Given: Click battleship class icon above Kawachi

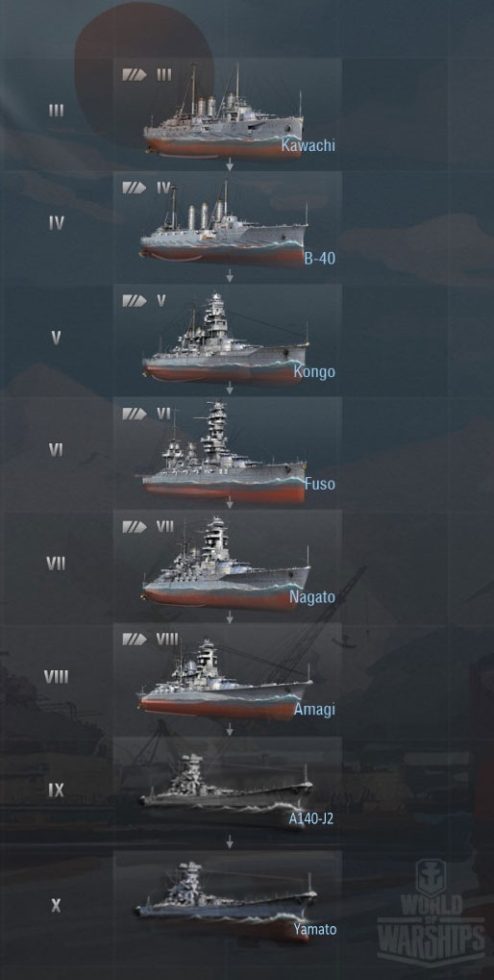Looking at the screenshot, I should tap(135, 75).
